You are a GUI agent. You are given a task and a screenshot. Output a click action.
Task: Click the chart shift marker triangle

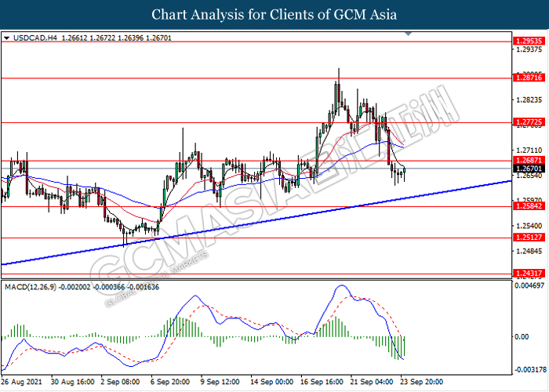click(409, 34)
